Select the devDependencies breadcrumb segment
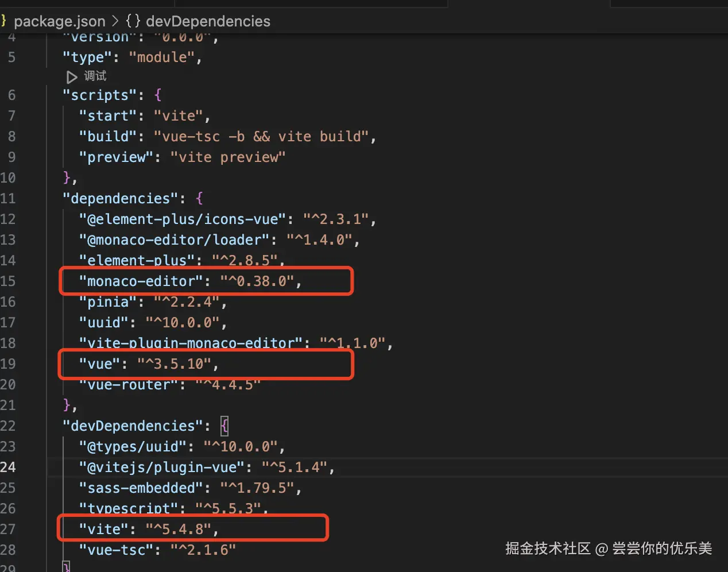The image size is (728, 572). [208, 21]
